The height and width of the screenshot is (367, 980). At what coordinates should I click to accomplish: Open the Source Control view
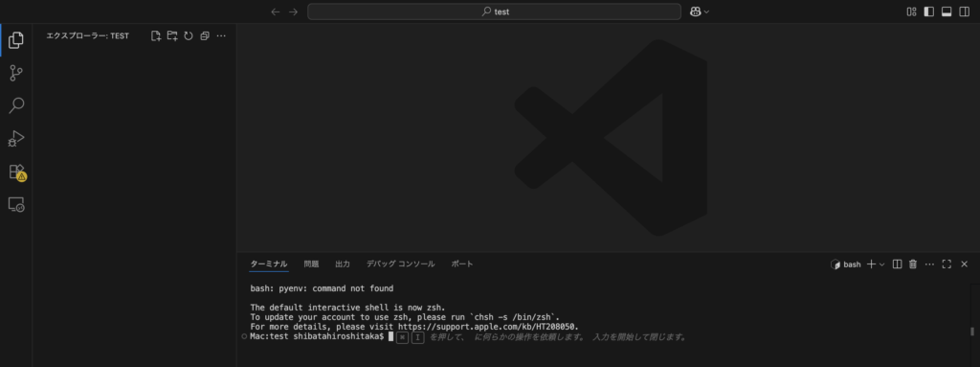coord(16,73)
